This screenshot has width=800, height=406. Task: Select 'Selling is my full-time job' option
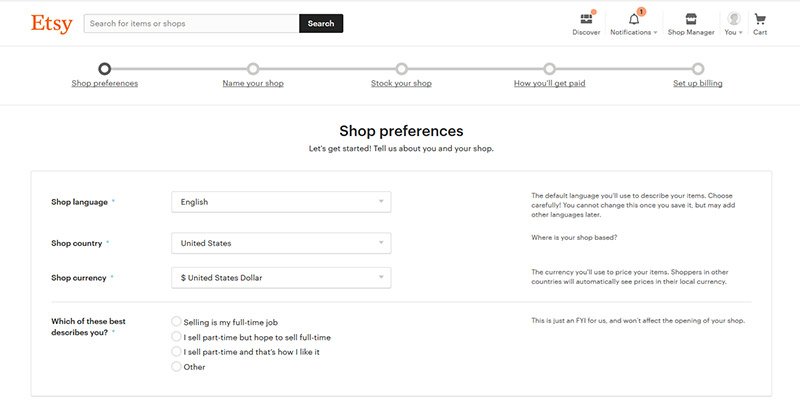176,321
